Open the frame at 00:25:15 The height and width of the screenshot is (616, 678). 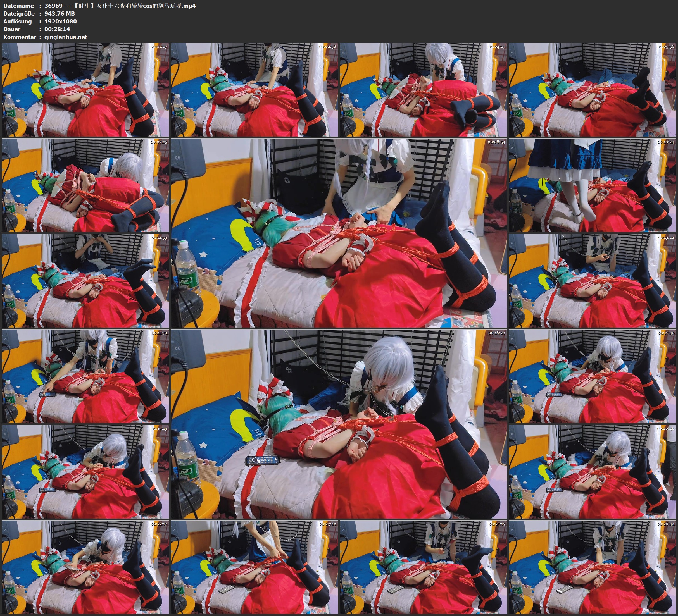tap(424, 567)
